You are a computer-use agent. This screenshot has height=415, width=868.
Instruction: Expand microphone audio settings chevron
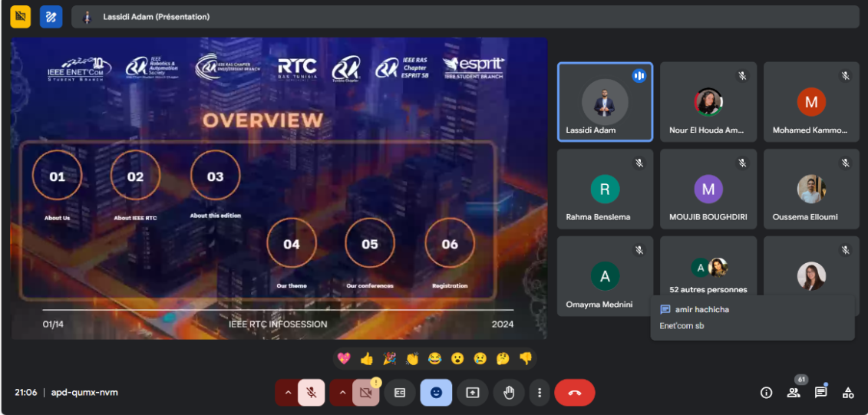[287, 393]
